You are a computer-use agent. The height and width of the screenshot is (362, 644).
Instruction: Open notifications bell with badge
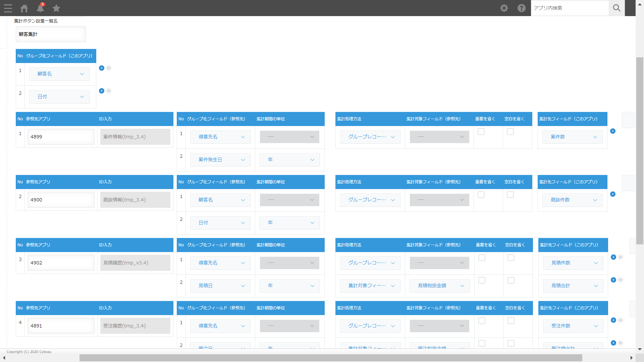[41, 7]
